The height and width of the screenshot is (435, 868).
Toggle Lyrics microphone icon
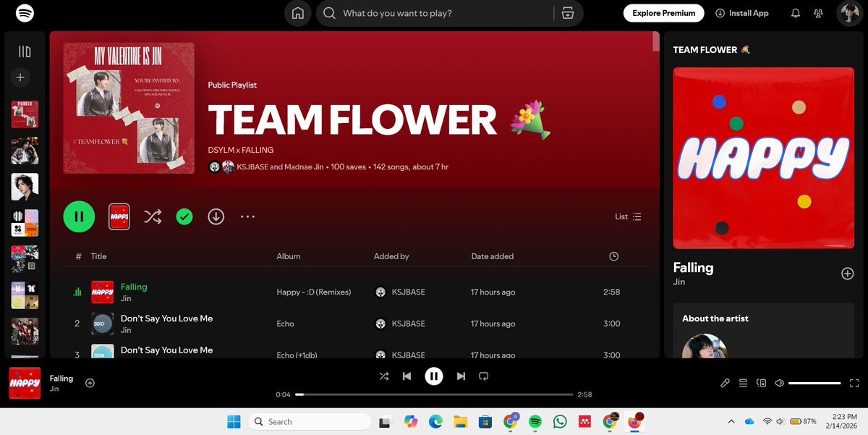point(725,383)
